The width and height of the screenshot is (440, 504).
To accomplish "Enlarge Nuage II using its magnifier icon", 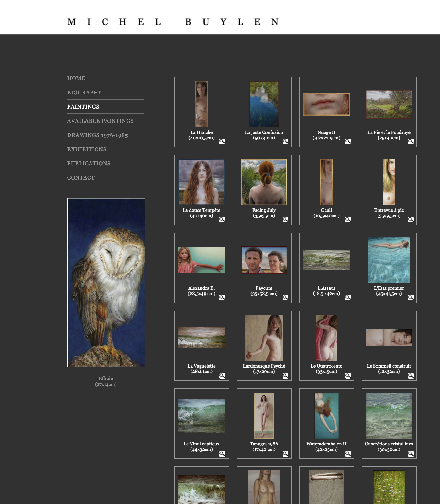I will (x=348, y=141).
